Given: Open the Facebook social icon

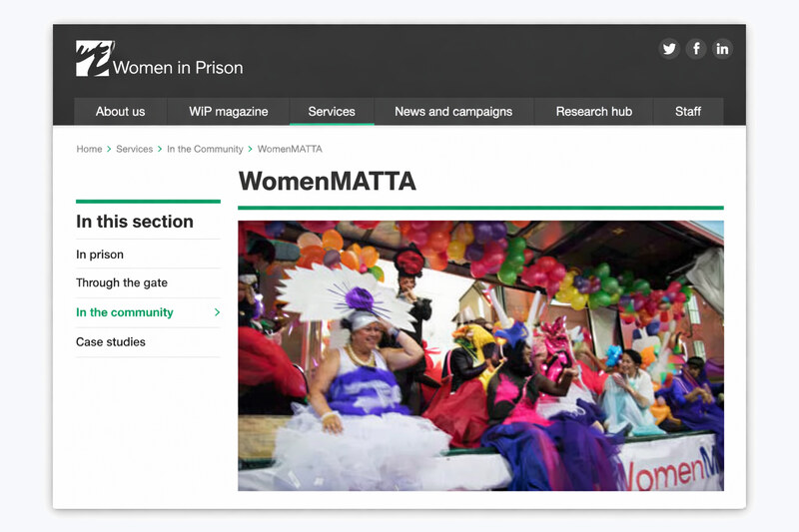Looking at the screenshot, I should click(x=695, y=49).
